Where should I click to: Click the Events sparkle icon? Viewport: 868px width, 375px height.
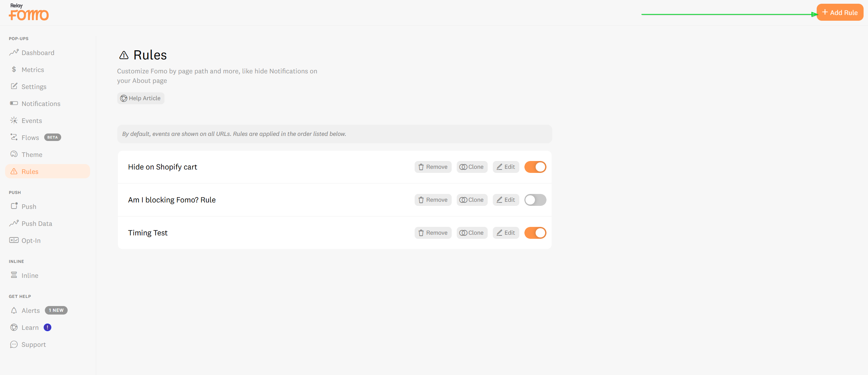click(x=14, y=120)
